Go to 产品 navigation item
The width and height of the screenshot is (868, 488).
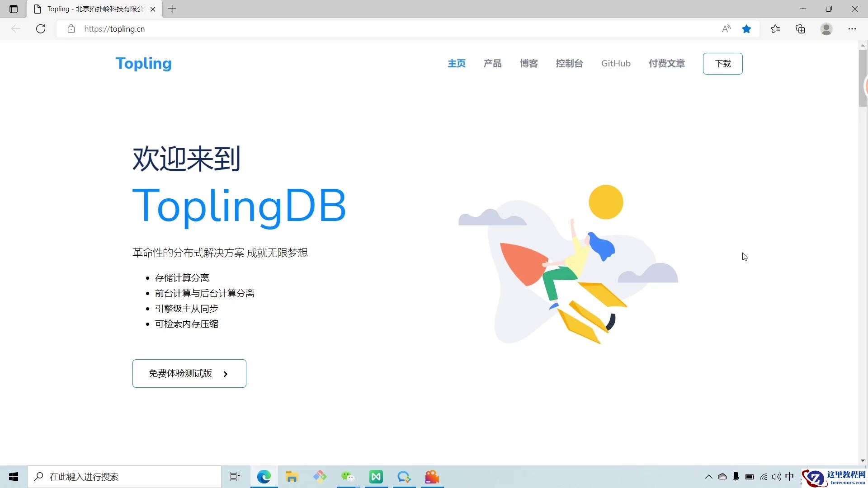coord(492,64)
